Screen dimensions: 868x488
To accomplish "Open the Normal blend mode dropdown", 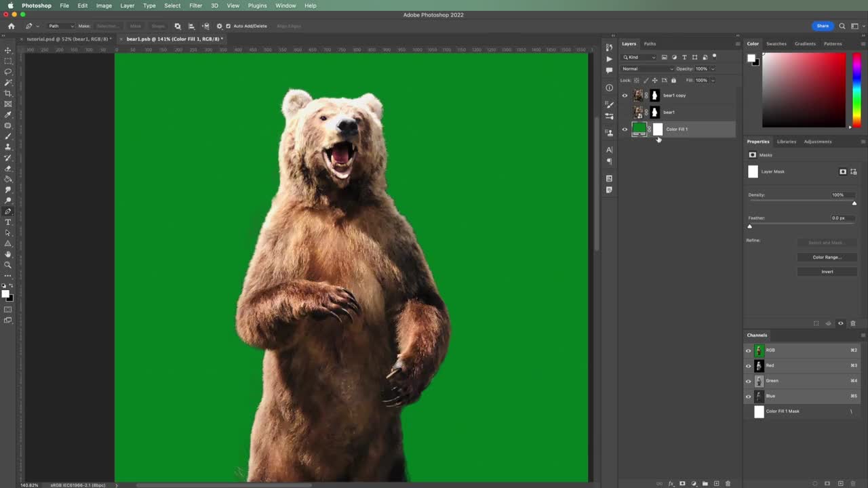I will [x=648, y=68].
